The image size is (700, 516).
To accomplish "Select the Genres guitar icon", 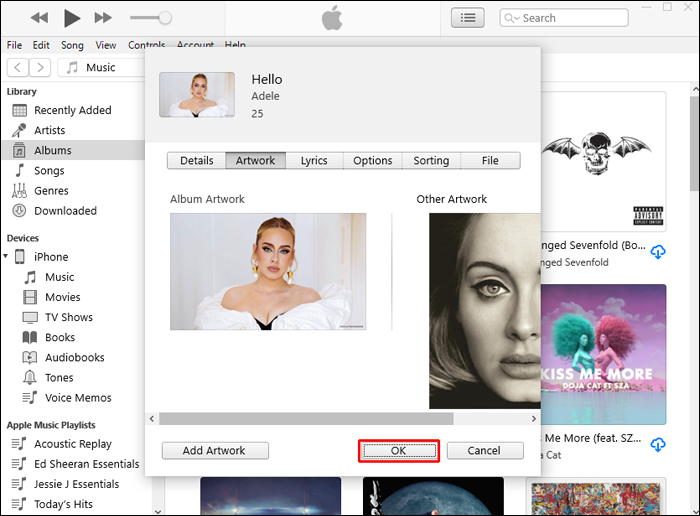I will click(19, 191).
